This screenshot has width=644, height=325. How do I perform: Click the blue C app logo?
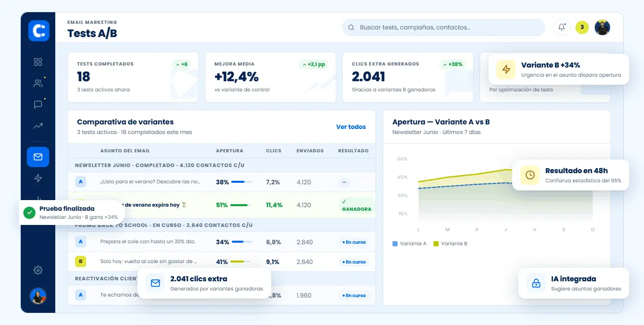tap(39, 30)
